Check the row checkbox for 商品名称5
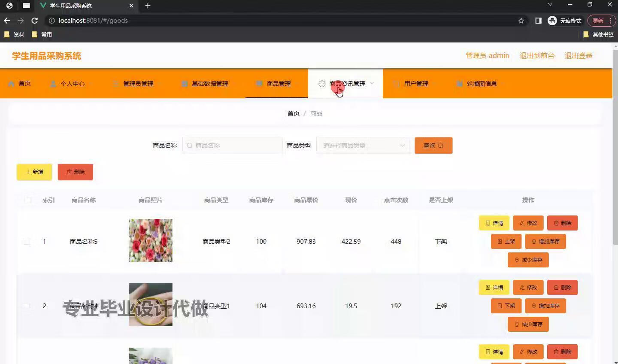The image size is (618, 364). click(x=27, y=242)
